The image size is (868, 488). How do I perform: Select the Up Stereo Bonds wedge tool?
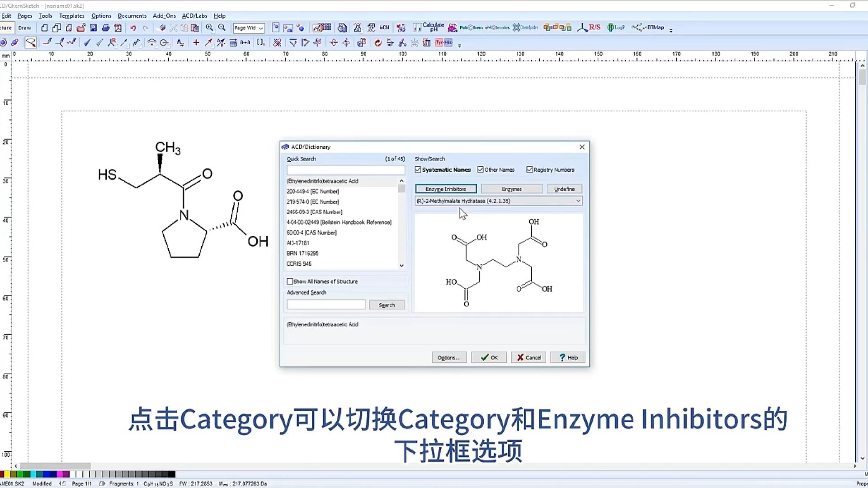click(87, 43)
